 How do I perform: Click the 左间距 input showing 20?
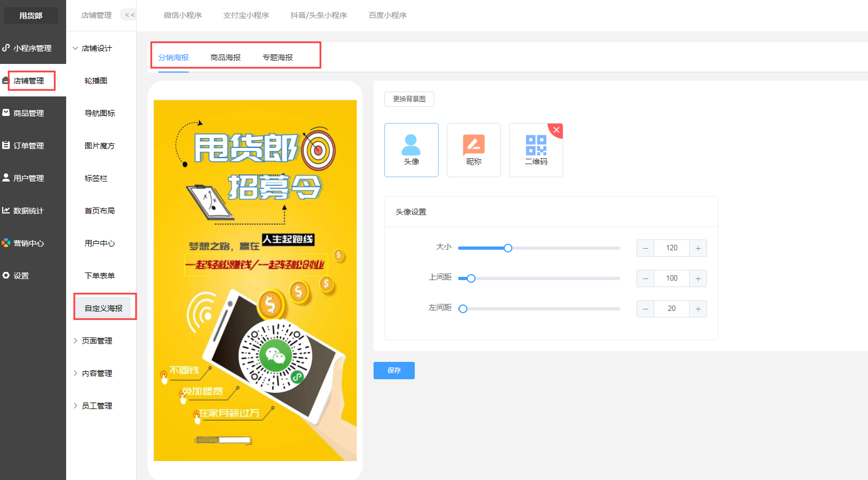[x=672, y=309]
